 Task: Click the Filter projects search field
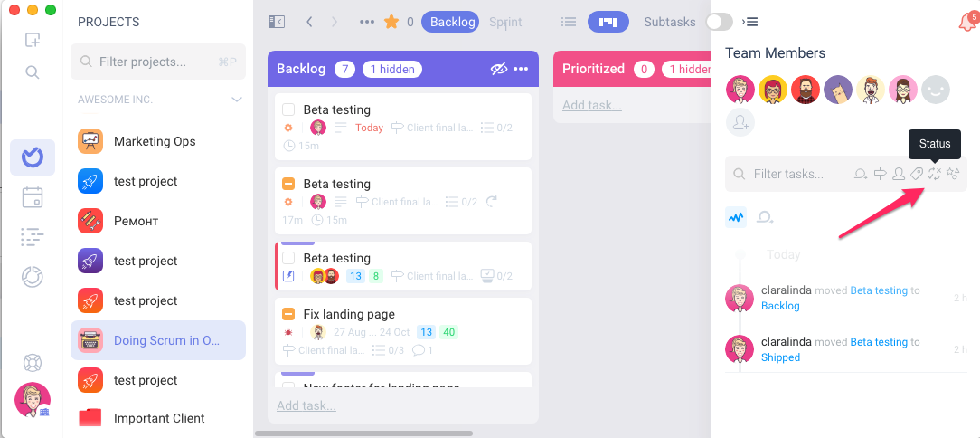158,62
